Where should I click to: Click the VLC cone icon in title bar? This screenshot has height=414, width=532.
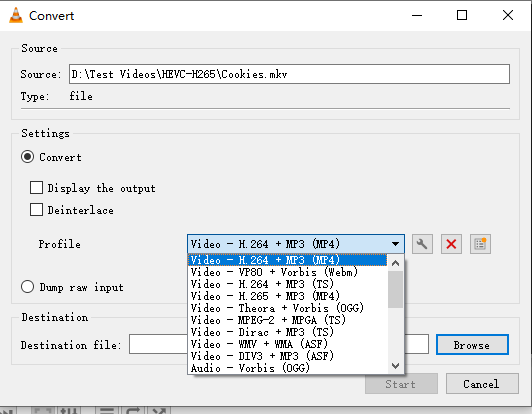pos(16,15)
